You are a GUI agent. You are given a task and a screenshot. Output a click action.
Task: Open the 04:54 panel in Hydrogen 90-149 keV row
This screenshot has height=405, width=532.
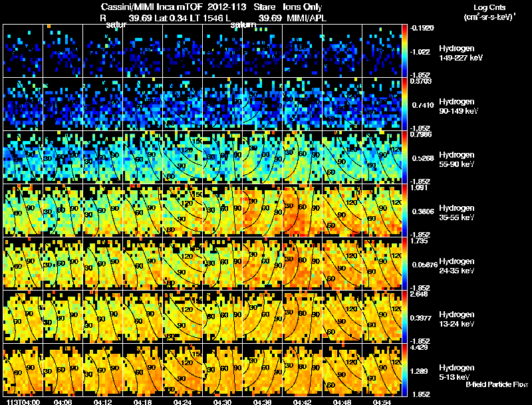point(382,104)
